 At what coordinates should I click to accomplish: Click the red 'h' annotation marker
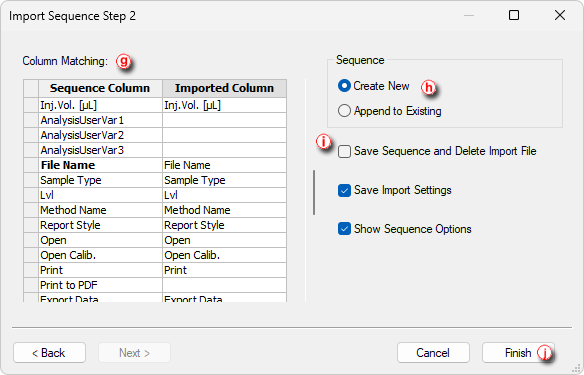pyautogui.click(x=428, y=87)
